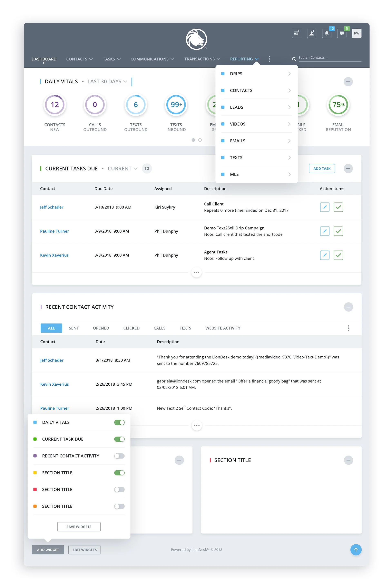This screenshot has height=588, width=392.
Task: Expand the Communications menu in navigation bar
Action: [x=152, y=59]
